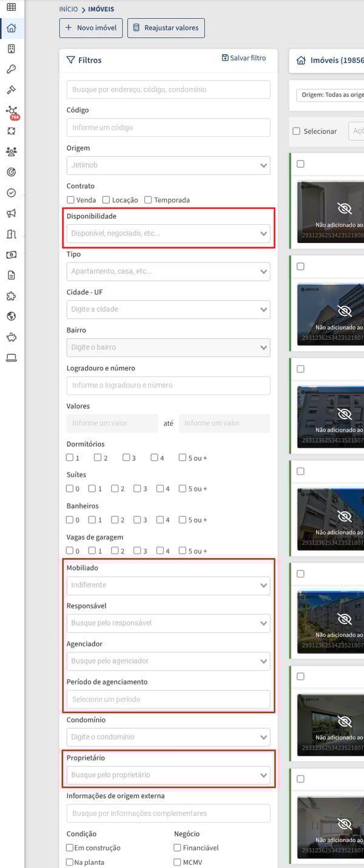Viewport: 364px width, 868px height.
Task: Open the key icon in the sidebar
Action: pyautogui.click(x=11, y=69)
